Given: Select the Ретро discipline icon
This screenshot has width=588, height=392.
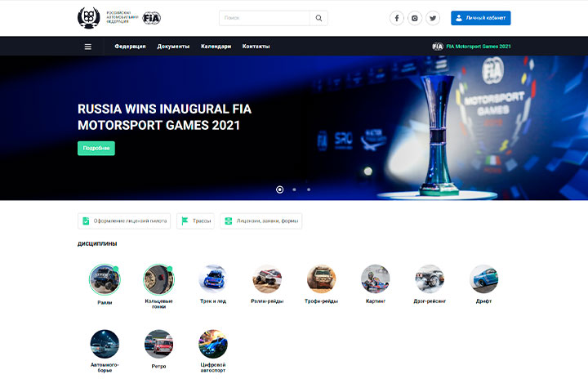Looking at the screenshot, I should click(158, 344).
